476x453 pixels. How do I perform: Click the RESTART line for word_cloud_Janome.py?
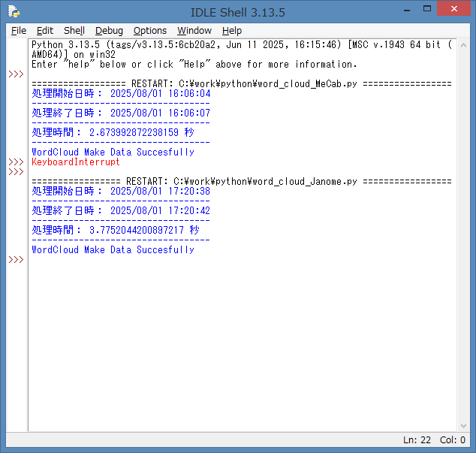(240, 182)
